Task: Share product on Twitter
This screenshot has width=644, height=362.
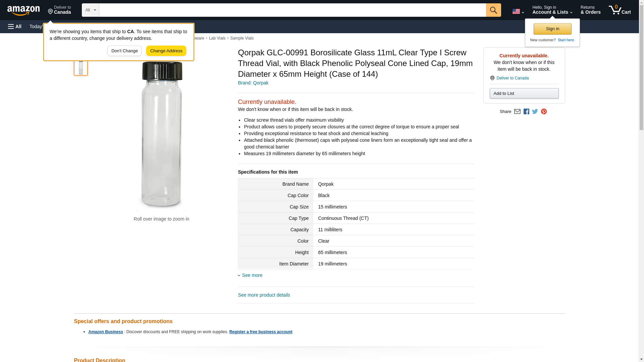Action: [x=535, y=112]
